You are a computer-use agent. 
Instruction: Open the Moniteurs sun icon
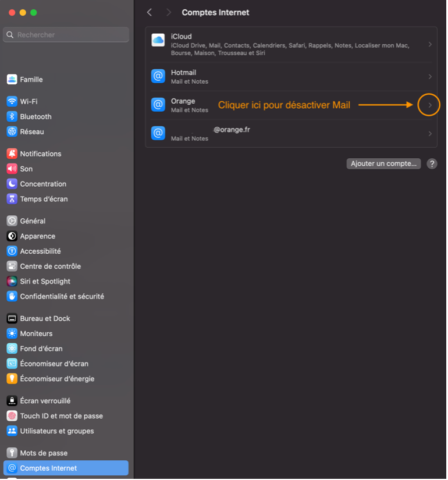pyautogui.click(x=12, y=334)
